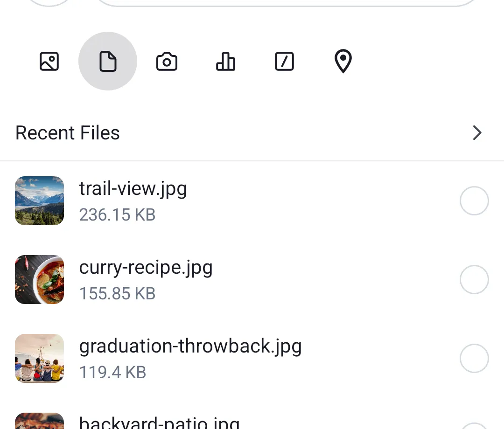Check the circle next to curry-recipe.jpg

(474, 279)
